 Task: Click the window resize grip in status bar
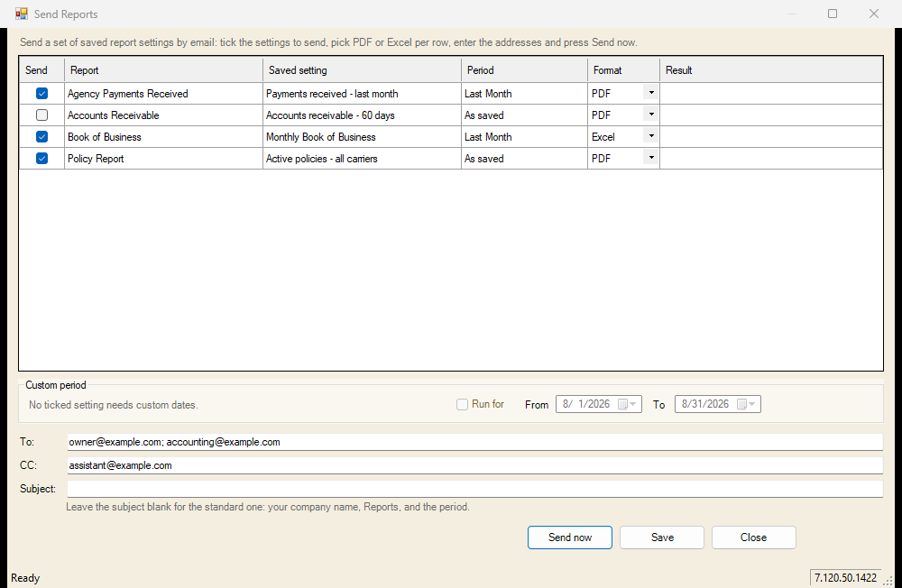coord(888,581)
